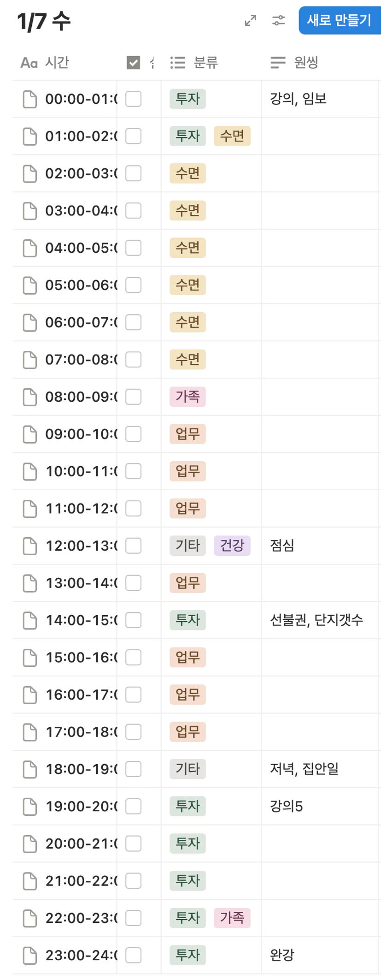Click the page icon for 12:00-13:00 row

pyautogui.click(x=30, y=546)
